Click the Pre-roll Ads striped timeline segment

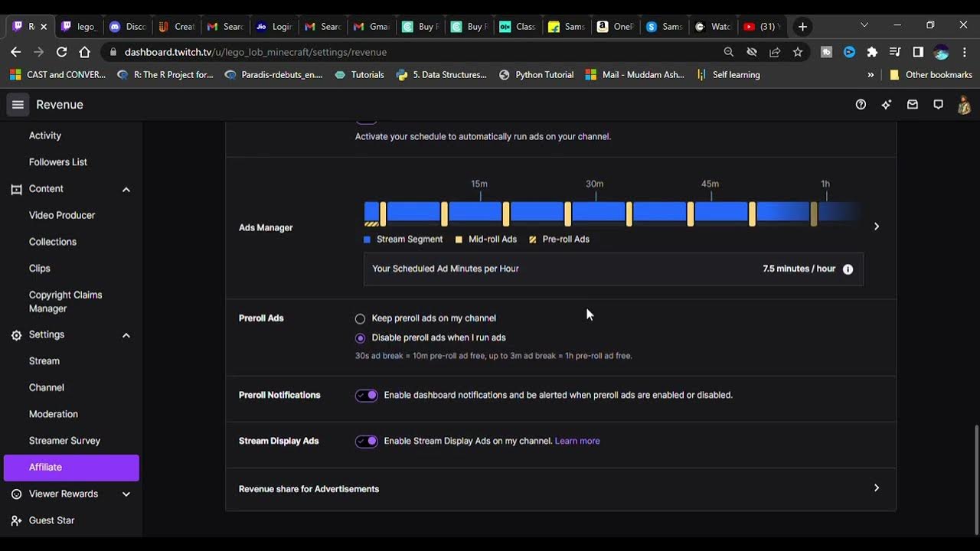click(372, 223)
